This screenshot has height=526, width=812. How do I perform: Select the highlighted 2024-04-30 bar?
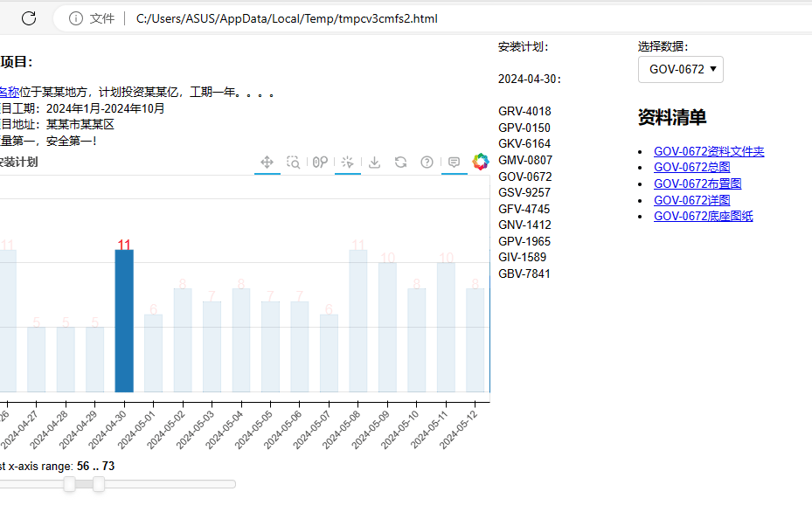pyautogui.click(x=124, y=321)
